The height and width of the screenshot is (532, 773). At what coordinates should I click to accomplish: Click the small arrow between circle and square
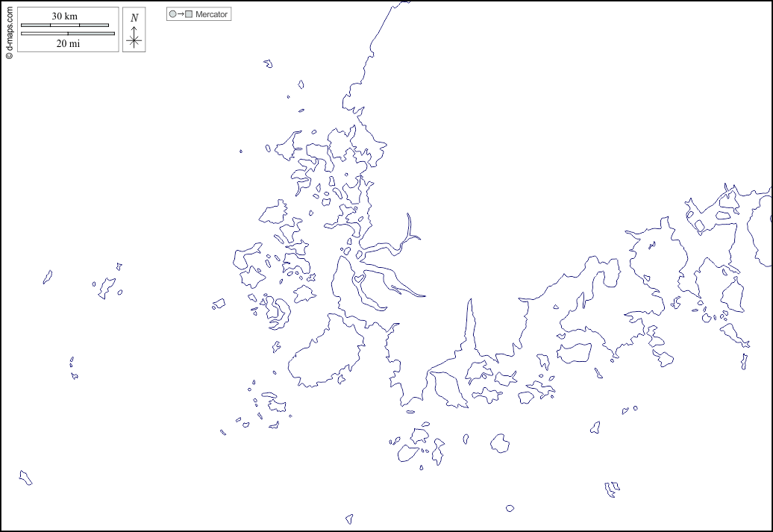181,14
